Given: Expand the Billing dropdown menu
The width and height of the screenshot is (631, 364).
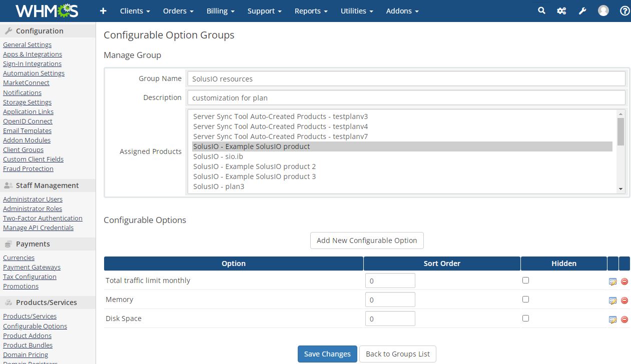Looking at the screenshot, I should (220, 10).
